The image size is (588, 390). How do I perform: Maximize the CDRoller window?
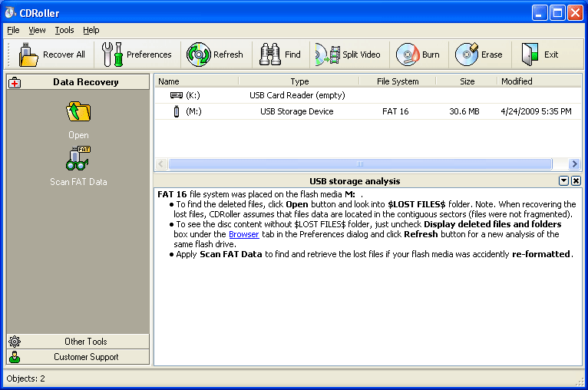click(557, 13)
